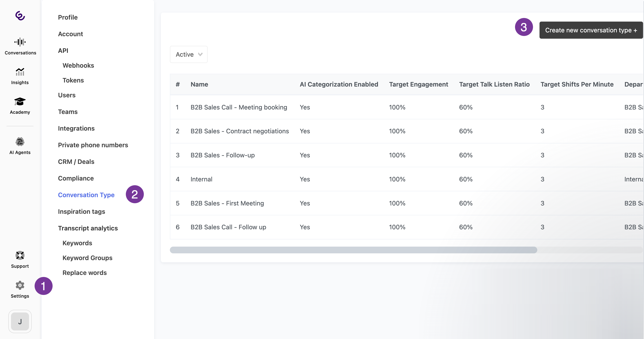
Task: Select Conversation Type in settings menu
Action: click(86, 195)
